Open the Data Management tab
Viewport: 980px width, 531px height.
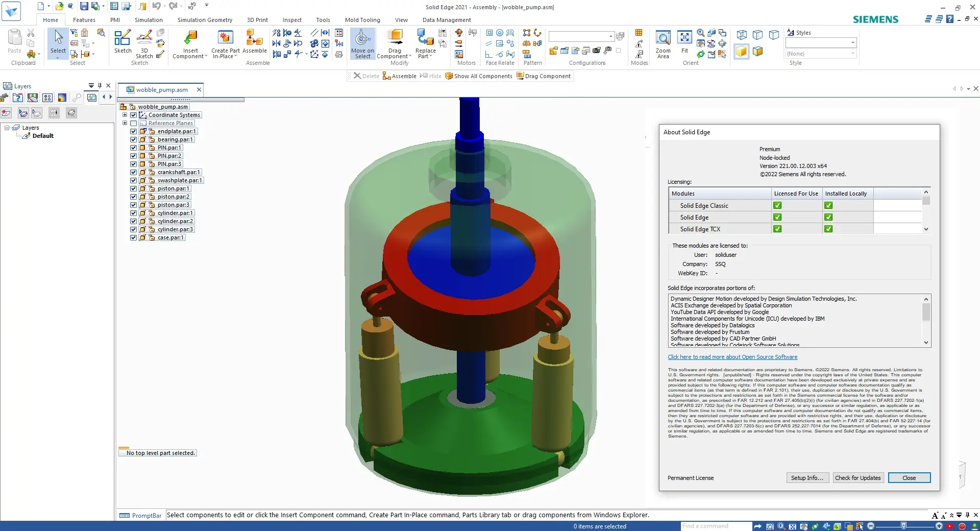click(x=447, y=20)
